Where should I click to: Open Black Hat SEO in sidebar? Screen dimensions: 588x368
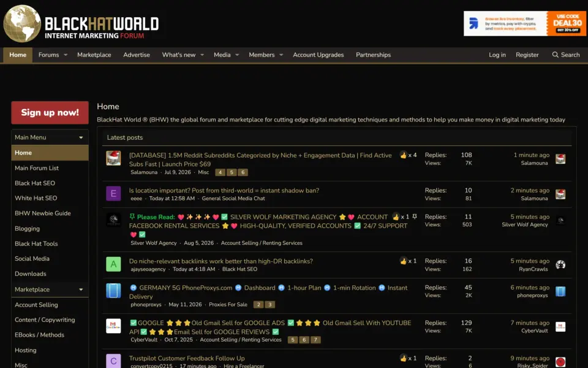(x=35, y=183)
